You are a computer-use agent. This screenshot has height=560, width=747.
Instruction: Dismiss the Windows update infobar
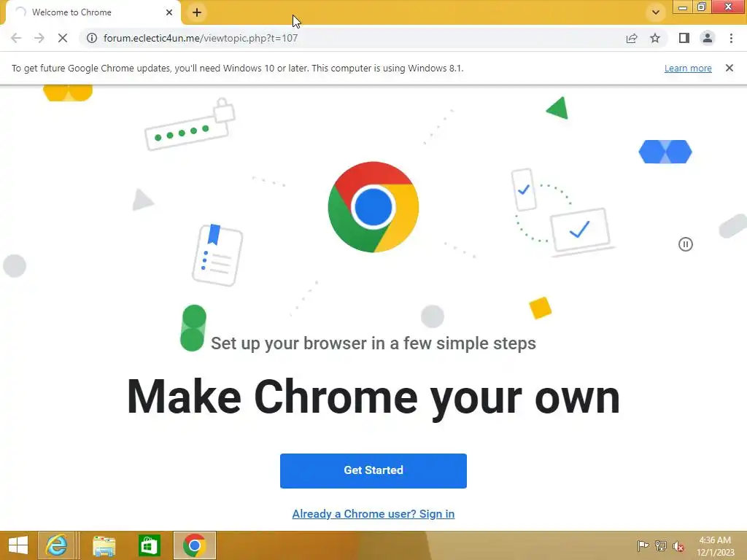tap(729, 68)
